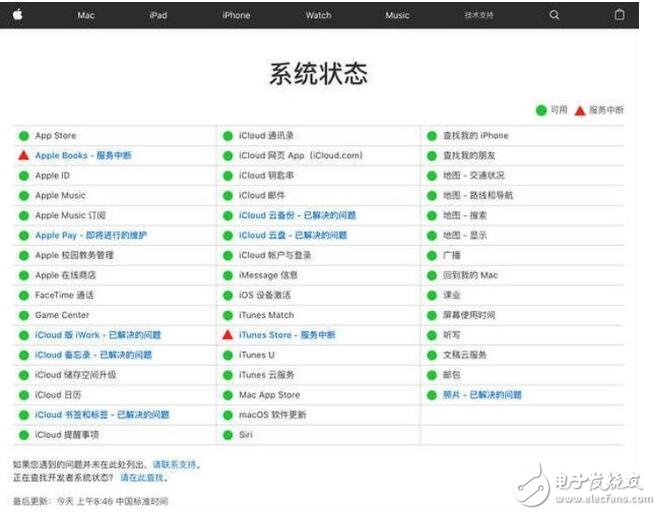Click the 请在此查找 link
The height and width of the screenshot is (515, 661).
tap(144, 478)
